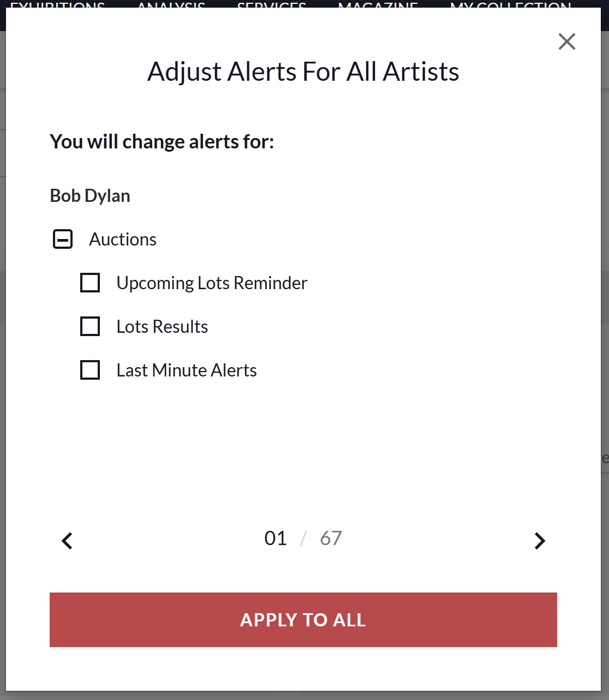Click the Last Minute Alerts label

click(x=187, y=370)
